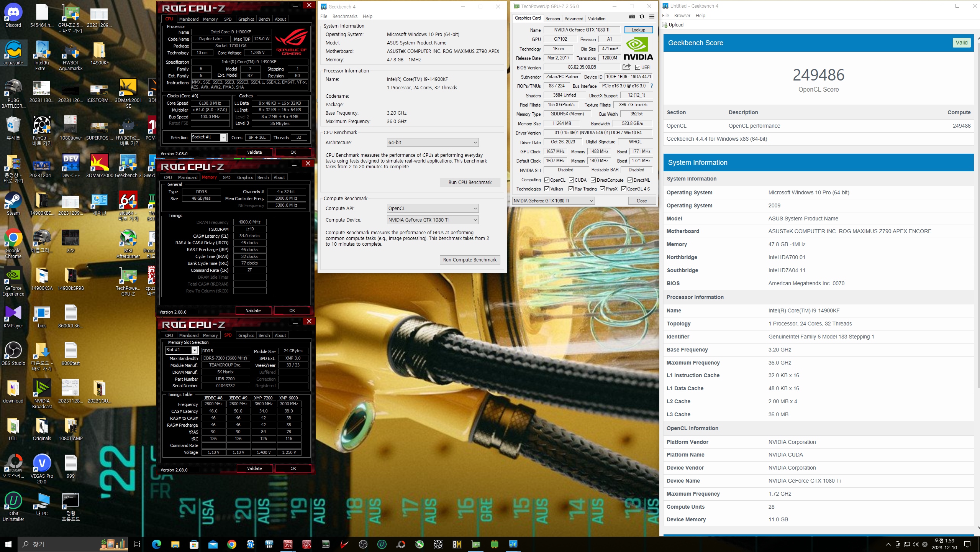Screen dimensions: 980x552
Task: Toggle CUDA checkbox in GPU-Z
Action: click(571, 180)
